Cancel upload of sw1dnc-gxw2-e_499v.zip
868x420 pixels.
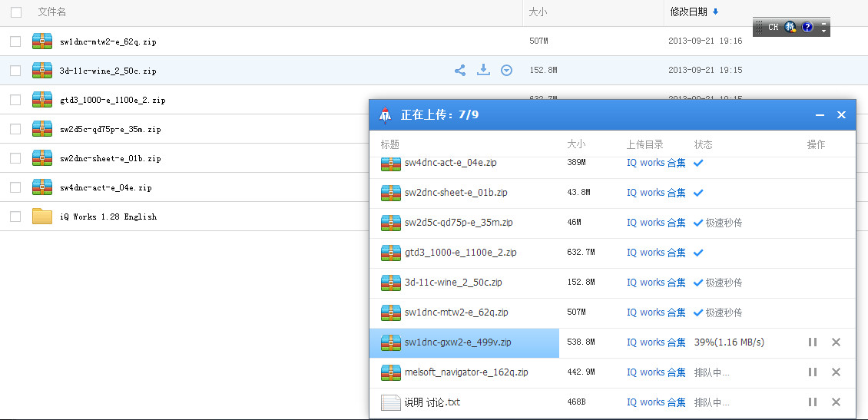[837, 342]
